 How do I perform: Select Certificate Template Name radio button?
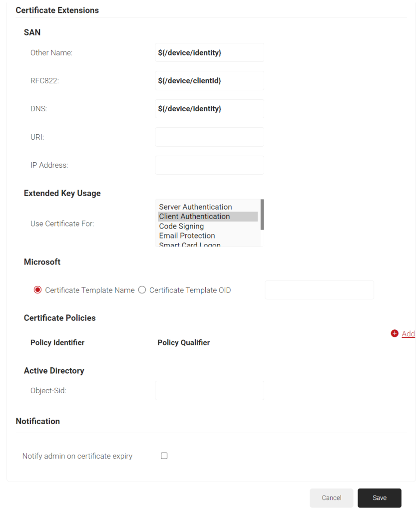coord(38,290)
